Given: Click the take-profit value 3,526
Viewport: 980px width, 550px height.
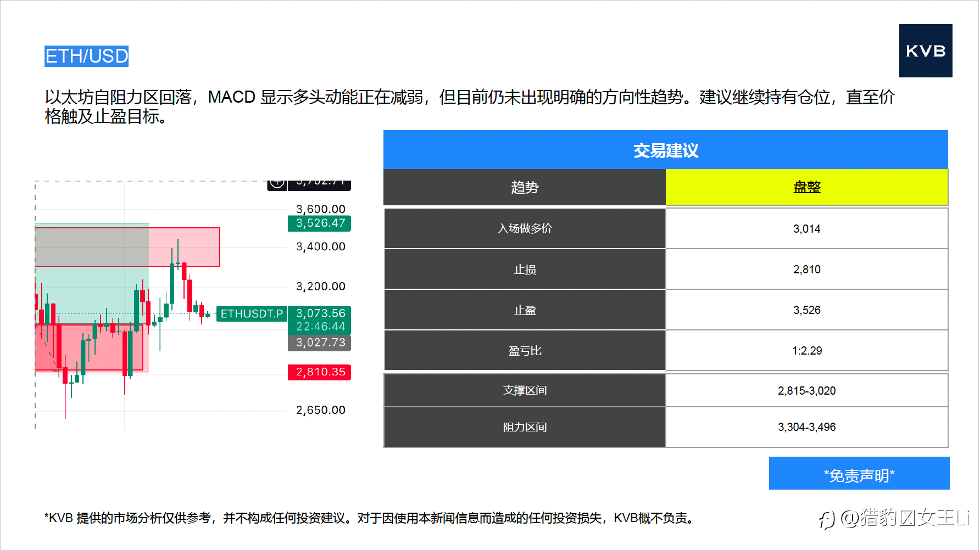Looking at the screenshot, I should 807,310.
